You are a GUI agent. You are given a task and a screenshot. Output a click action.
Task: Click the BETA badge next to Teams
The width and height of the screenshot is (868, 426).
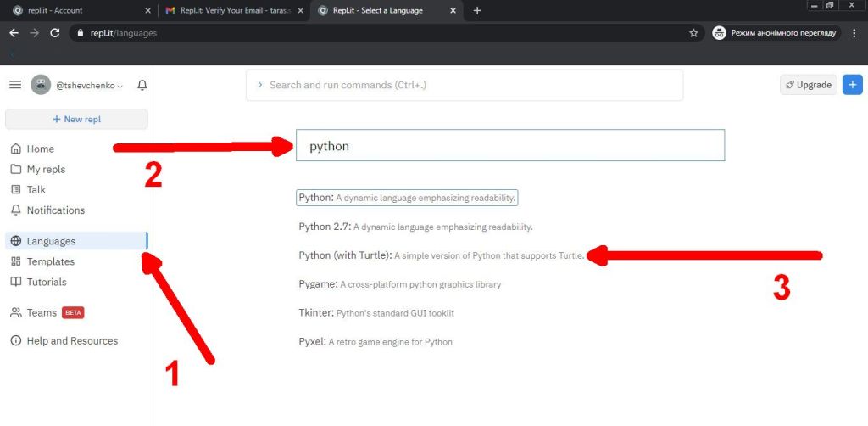tap(73, 312)
